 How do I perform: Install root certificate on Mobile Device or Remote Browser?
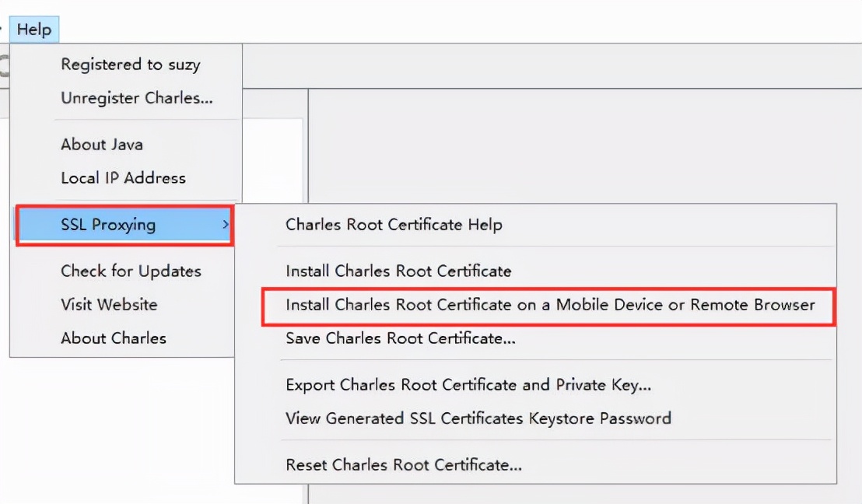(x=548, y=306)
